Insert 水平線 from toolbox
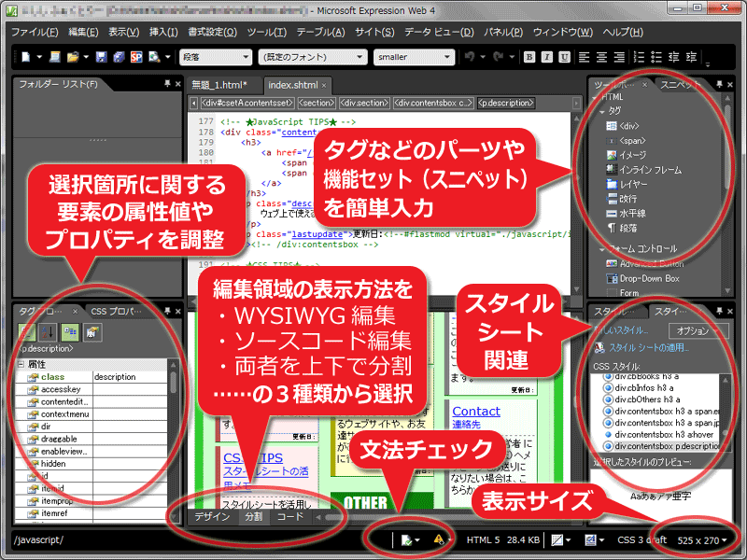Viewport: 747px width, 560px height. [x=626, y=214]
